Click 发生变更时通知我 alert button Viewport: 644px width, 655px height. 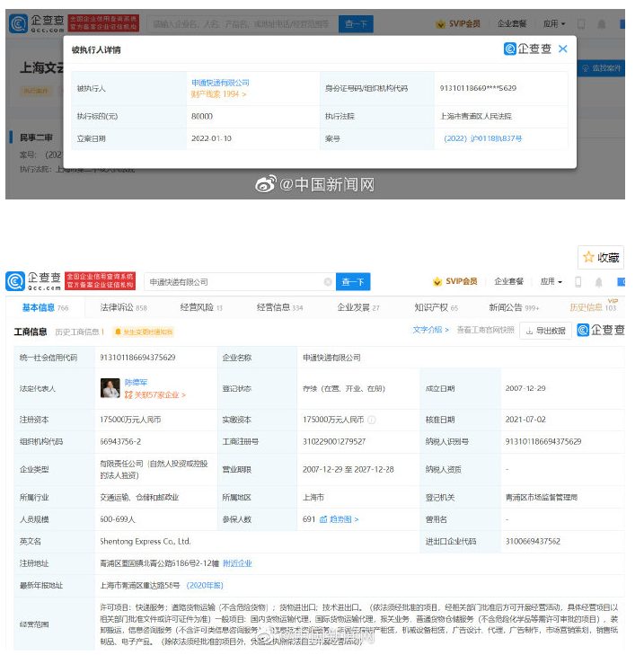coord(143,332)
